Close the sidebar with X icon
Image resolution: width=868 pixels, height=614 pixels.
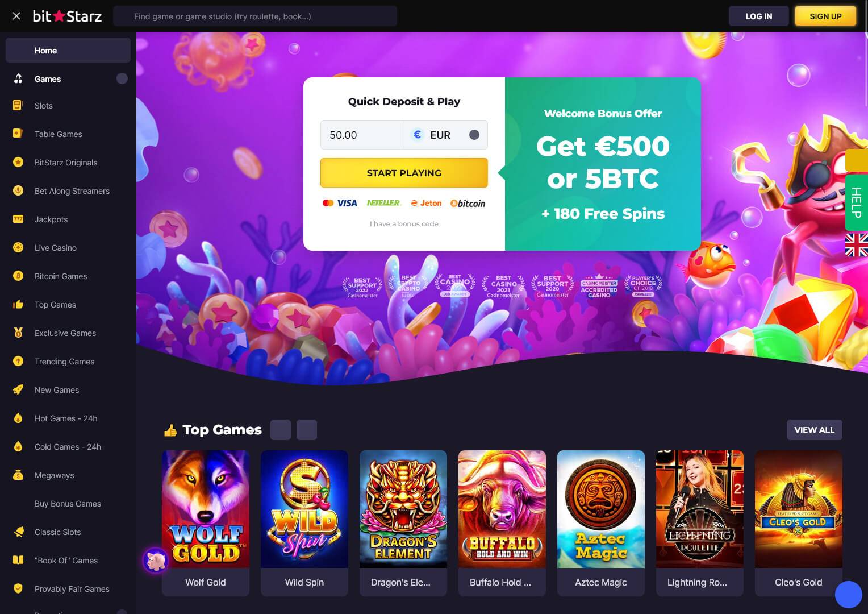coord(16,16)
